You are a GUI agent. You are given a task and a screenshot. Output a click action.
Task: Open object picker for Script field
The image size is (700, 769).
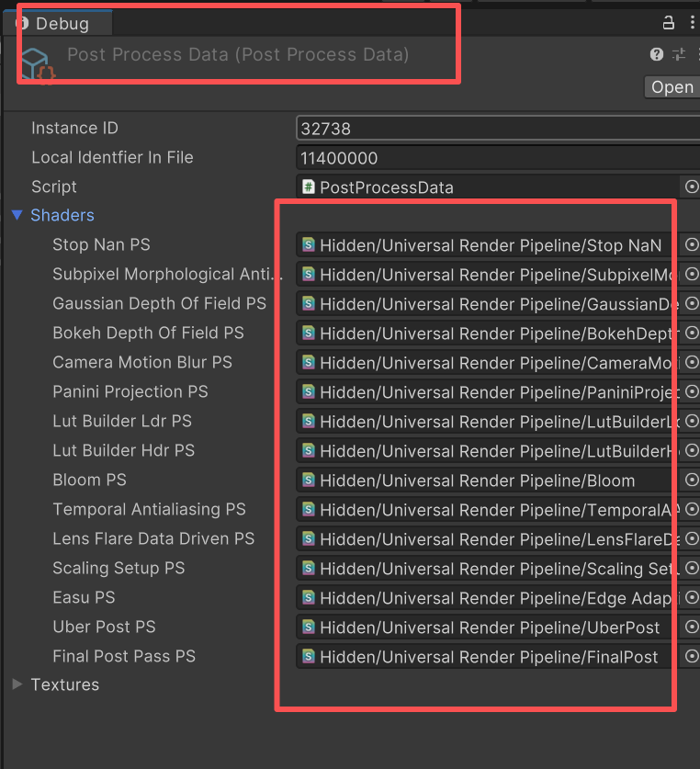(x=691, y=187)
